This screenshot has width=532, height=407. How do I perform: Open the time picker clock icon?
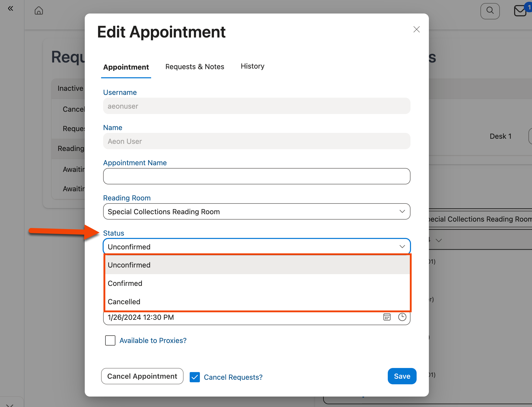coord(402,317)
